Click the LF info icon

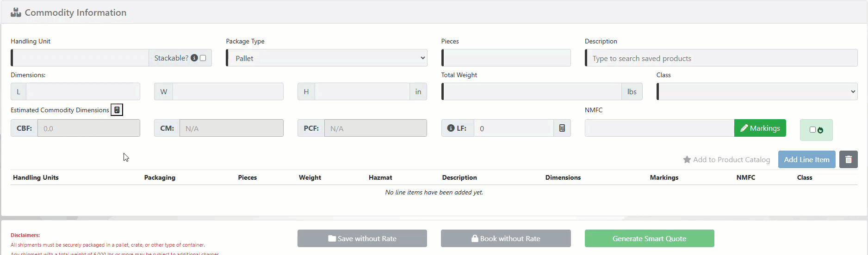[451, 128]
